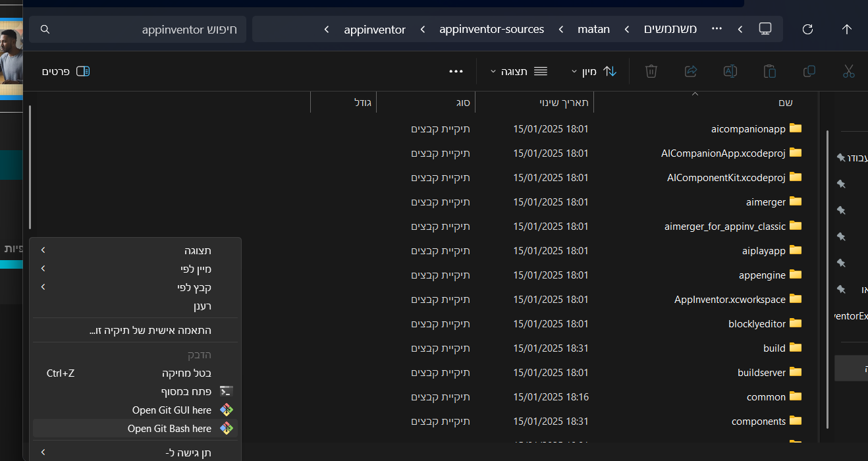Click the Cut scissors icon in toolbar
868x461 pixels.
(x=848, y=71)
